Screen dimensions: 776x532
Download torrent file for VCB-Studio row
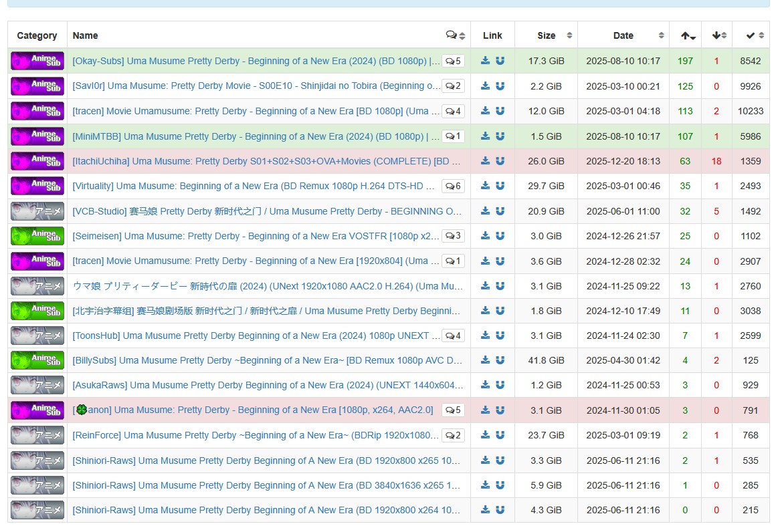(486, 211)
